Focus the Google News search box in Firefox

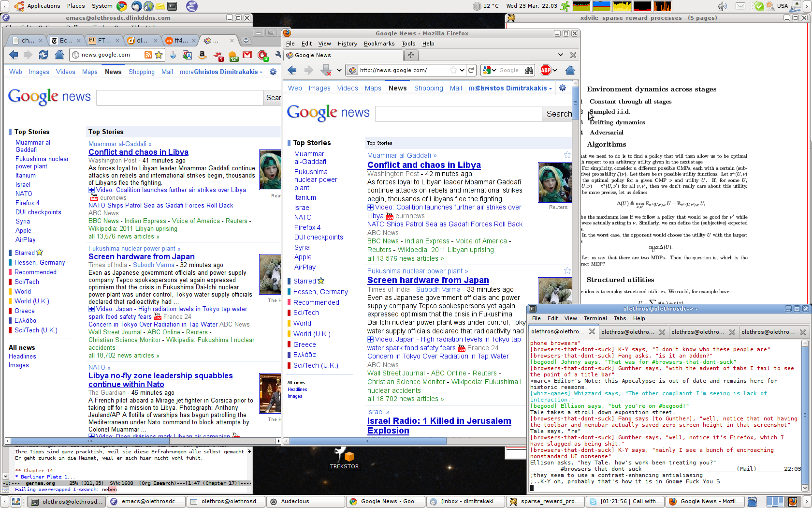[458, 114]
